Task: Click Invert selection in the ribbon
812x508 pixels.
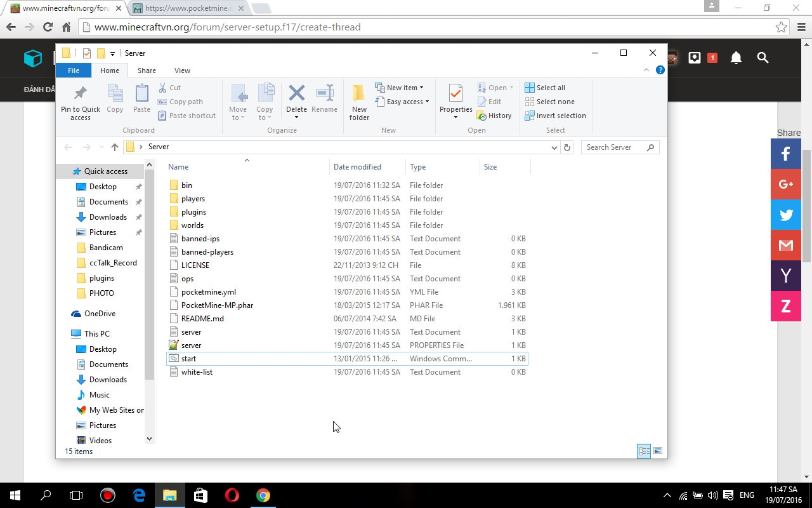Action: click(555, 116)
